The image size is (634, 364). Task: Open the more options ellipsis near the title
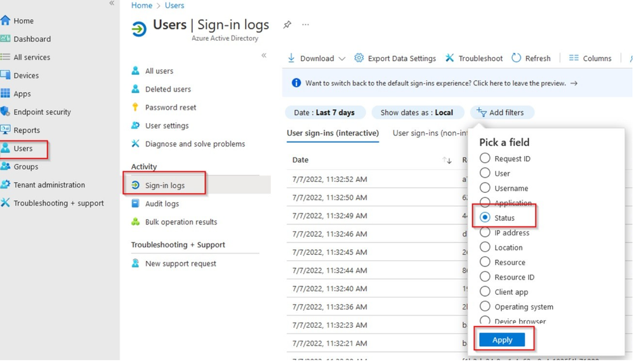(x=305, y=25)
